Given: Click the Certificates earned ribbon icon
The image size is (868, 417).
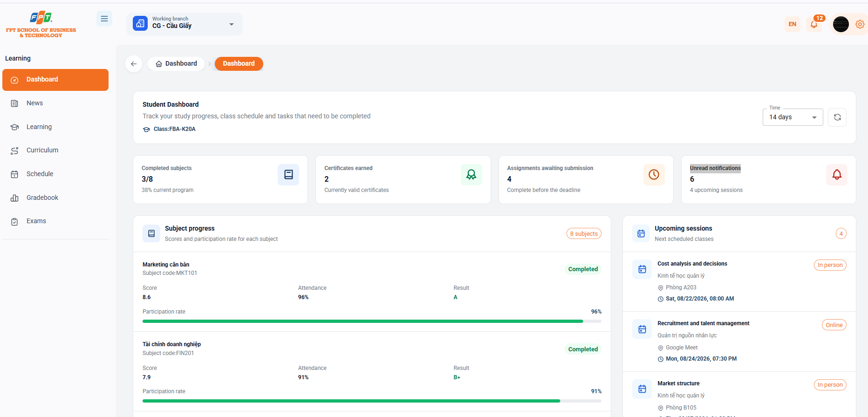Looking at the screenshot, I should coord(472,175).
